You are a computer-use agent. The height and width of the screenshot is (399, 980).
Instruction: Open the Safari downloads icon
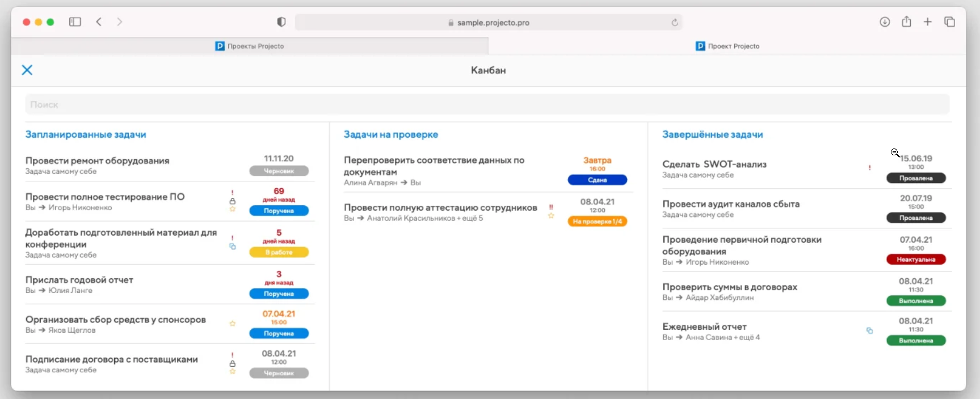click(885, 22)
